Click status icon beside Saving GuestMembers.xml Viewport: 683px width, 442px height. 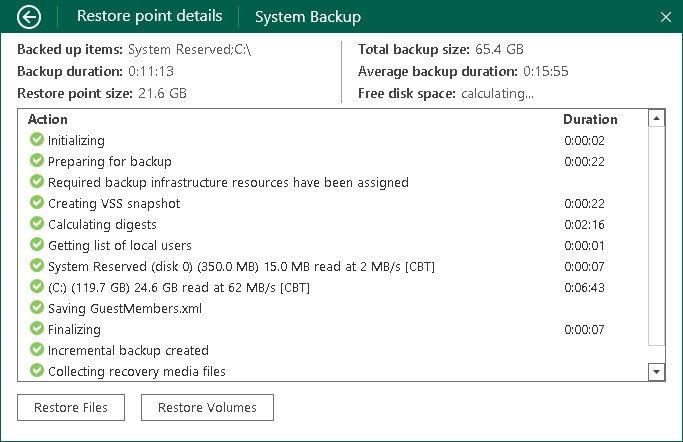coord(37,308)
